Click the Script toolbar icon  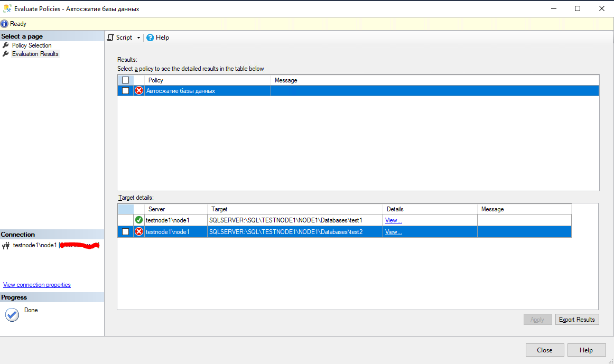pyautogui.click(x=111, y=38)
